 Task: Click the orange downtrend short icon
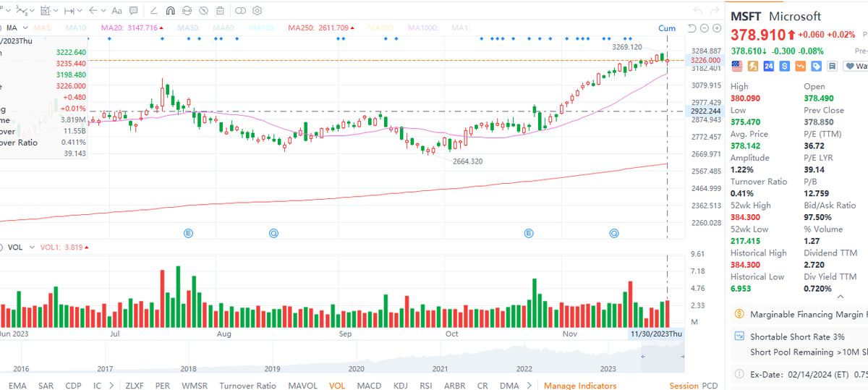(801, 66)
